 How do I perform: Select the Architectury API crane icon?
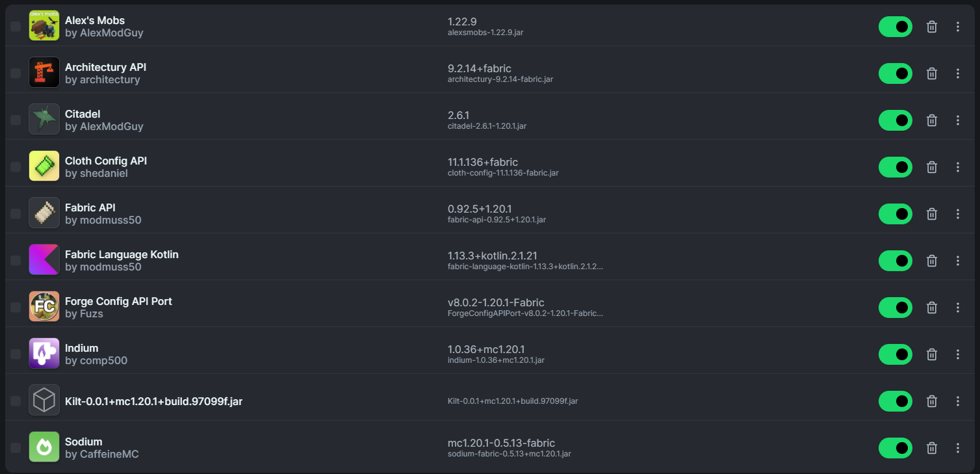(x=44, y=72)
